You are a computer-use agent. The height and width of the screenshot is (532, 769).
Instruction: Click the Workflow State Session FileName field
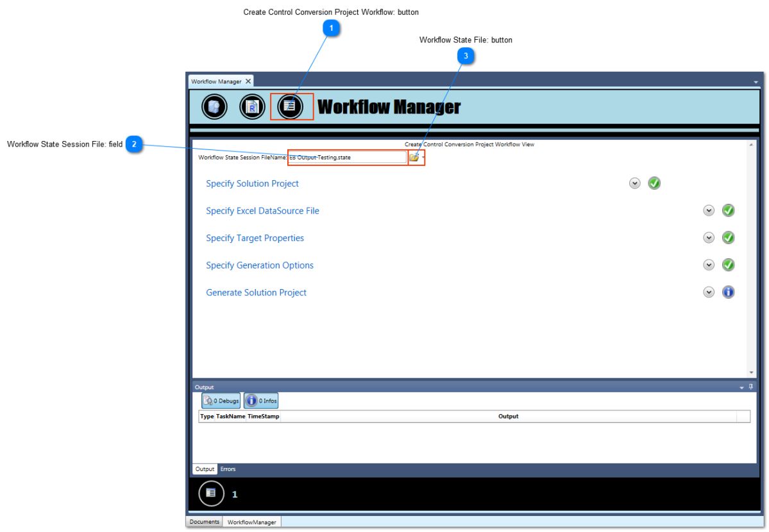pyautogui.click(x=347, y=158)
